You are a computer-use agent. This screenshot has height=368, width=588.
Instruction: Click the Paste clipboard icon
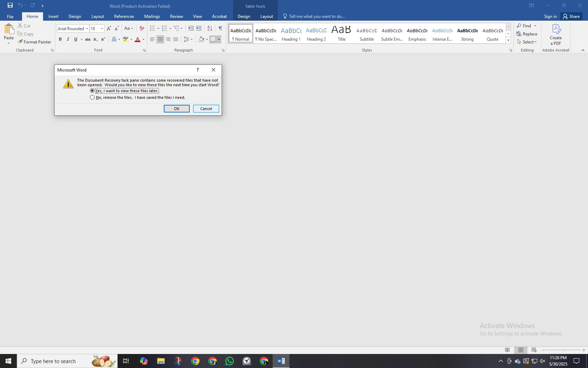click(x=9, y=29)
